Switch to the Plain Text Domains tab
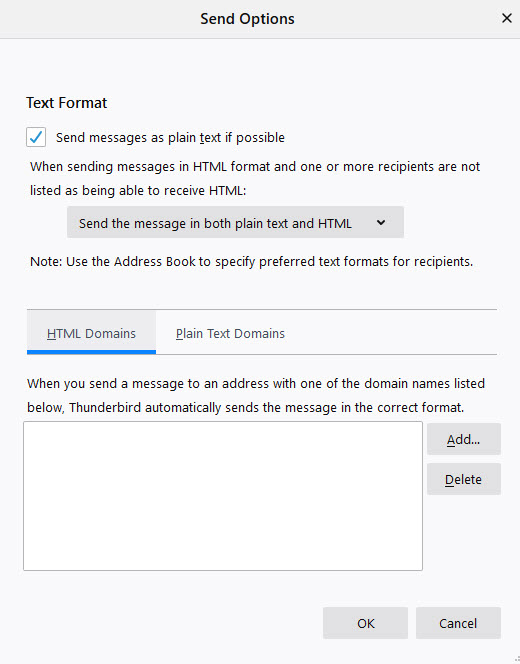This screenshot has height=664, width=520. tap(230, 333)
